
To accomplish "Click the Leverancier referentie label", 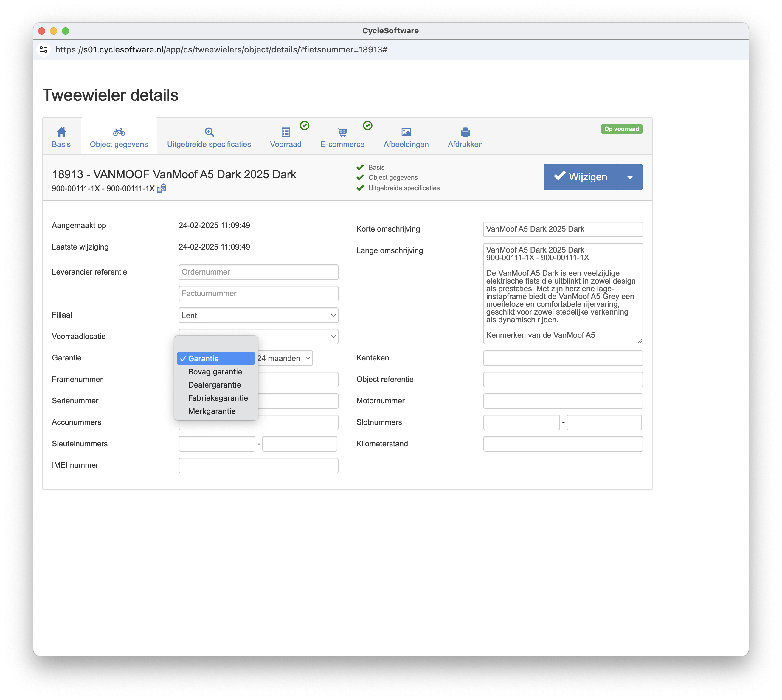I will point(90,272).
